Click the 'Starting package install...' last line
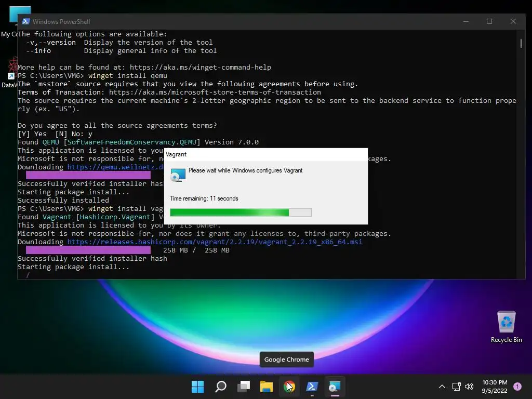 click(x=73, y=267)
